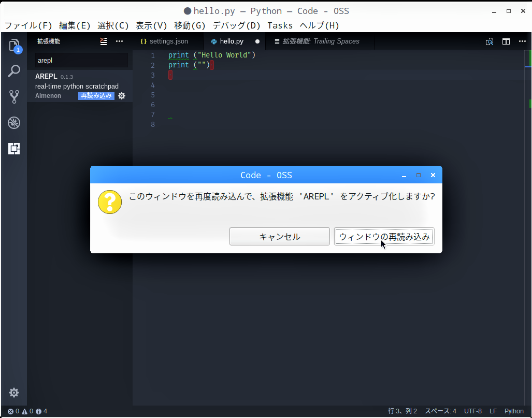Click the warnings count in status bar
This screenshot has height=418, width=532.
pyautogui.click(x=28, y=411)
